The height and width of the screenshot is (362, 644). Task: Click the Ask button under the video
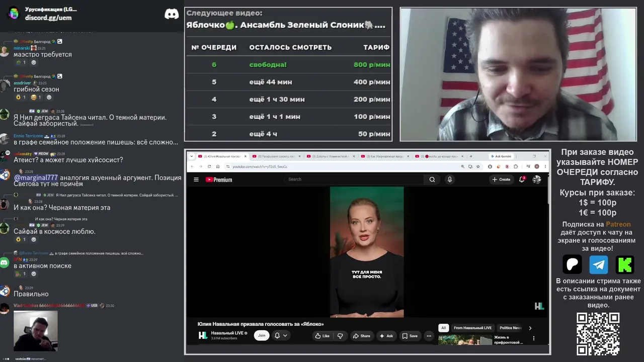pos(386,336)
